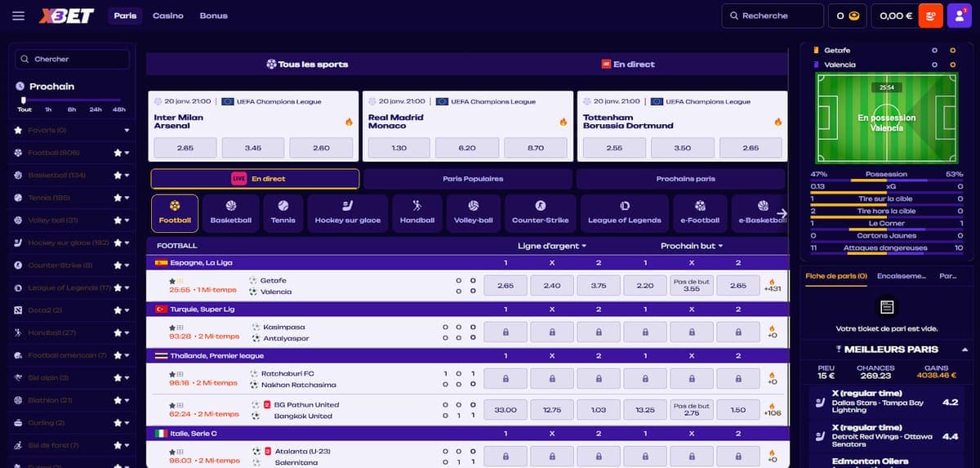Click the En direct header link
Viewport: 980px width, 468px height.
628,64
